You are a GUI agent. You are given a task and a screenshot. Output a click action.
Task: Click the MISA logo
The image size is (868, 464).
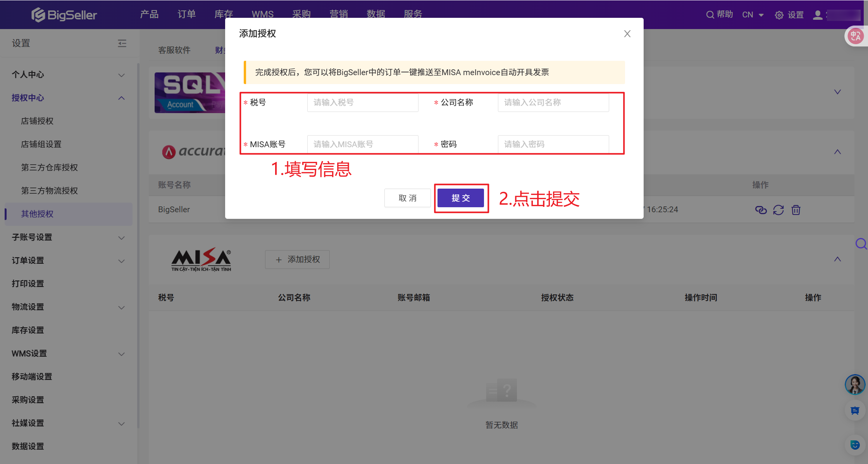click(x=201, y=259)
